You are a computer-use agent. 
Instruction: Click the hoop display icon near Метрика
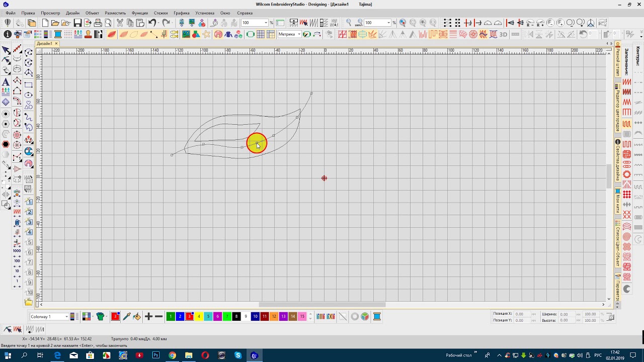(x=250, y=34)
